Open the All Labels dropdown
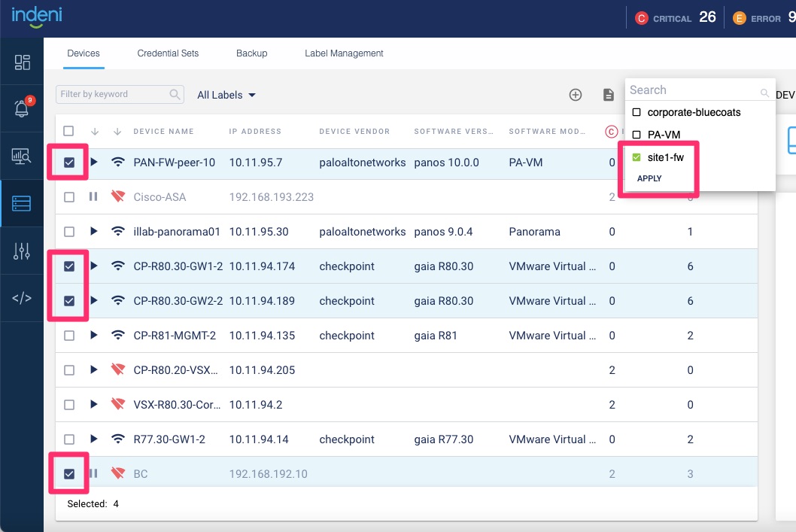This screenshot has width=796, height=532. click(226, 95)
